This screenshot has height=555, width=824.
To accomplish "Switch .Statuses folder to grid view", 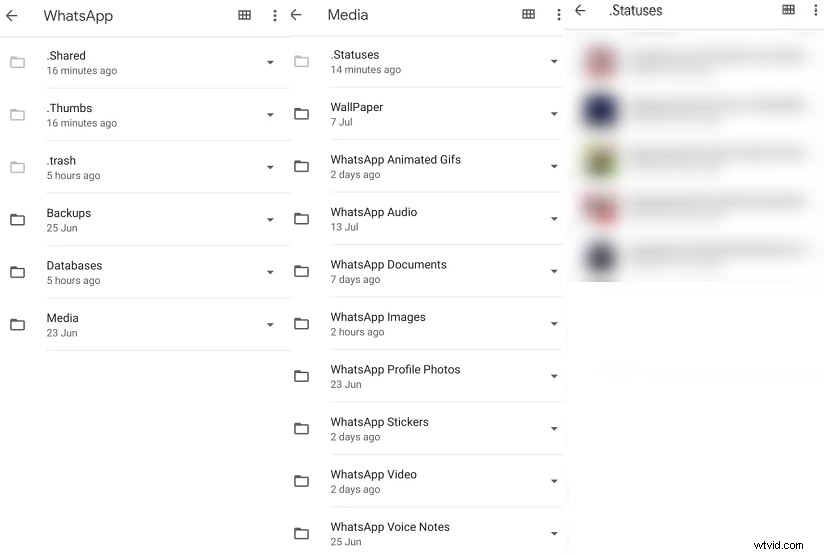I will click(788, 9).
